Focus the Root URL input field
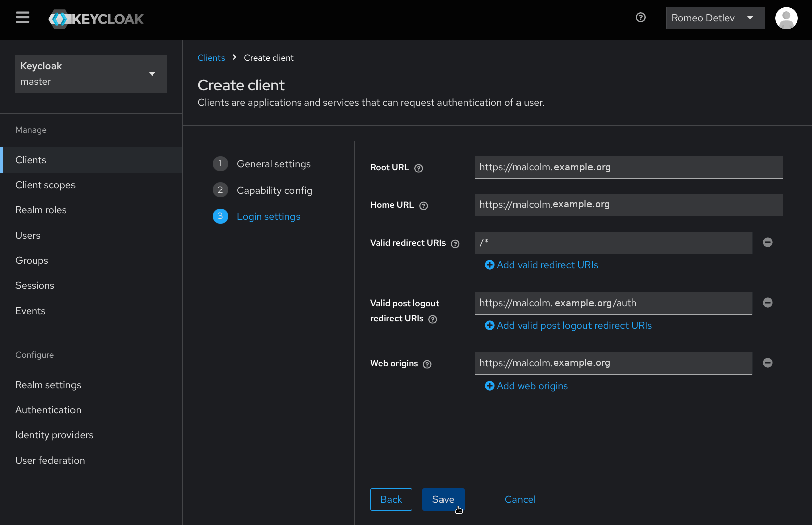 (629, 167)
